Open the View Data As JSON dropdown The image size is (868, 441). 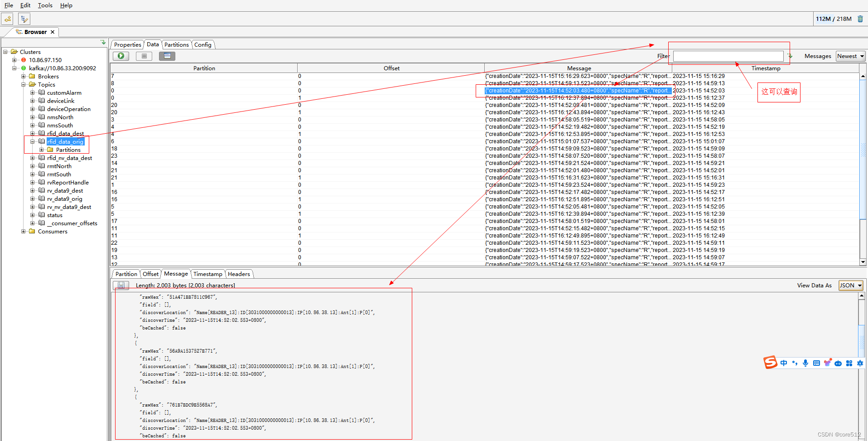851,285
